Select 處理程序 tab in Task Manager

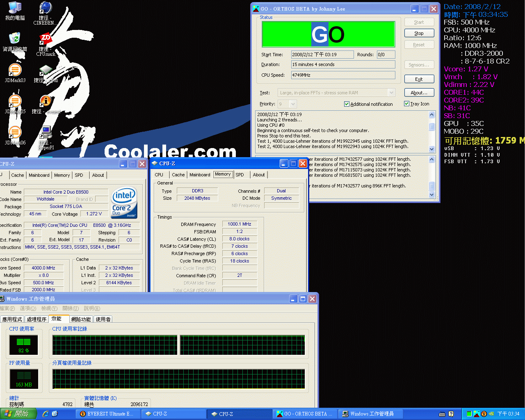coord(37,320)
